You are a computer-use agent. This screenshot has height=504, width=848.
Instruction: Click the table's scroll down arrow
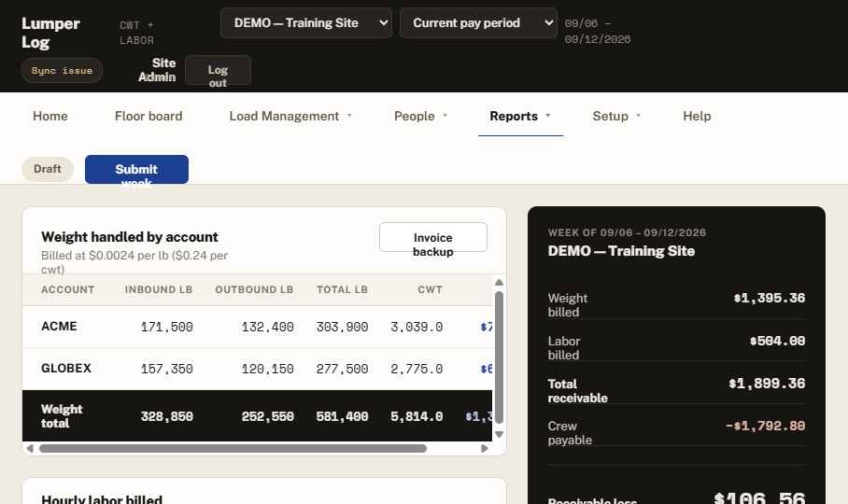pos(499,434)
